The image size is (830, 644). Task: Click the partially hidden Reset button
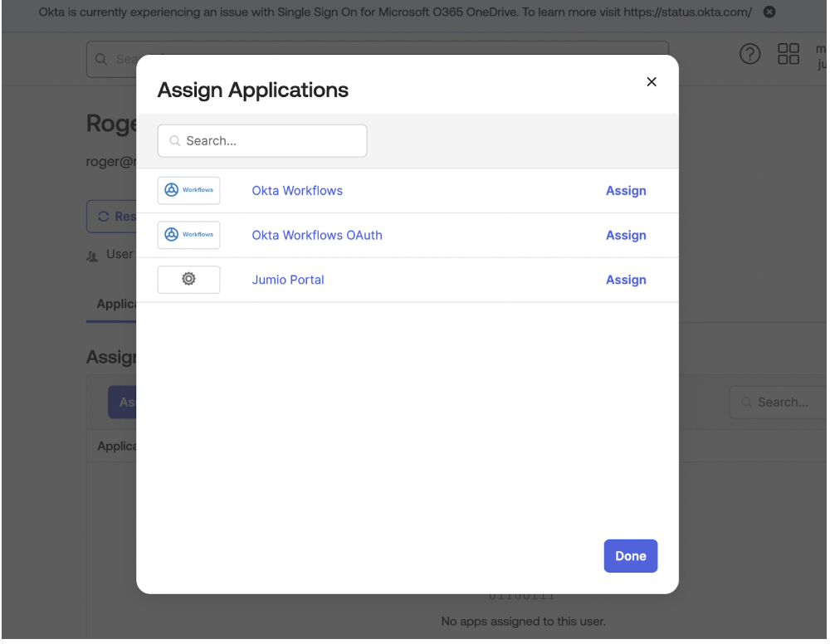113,216
